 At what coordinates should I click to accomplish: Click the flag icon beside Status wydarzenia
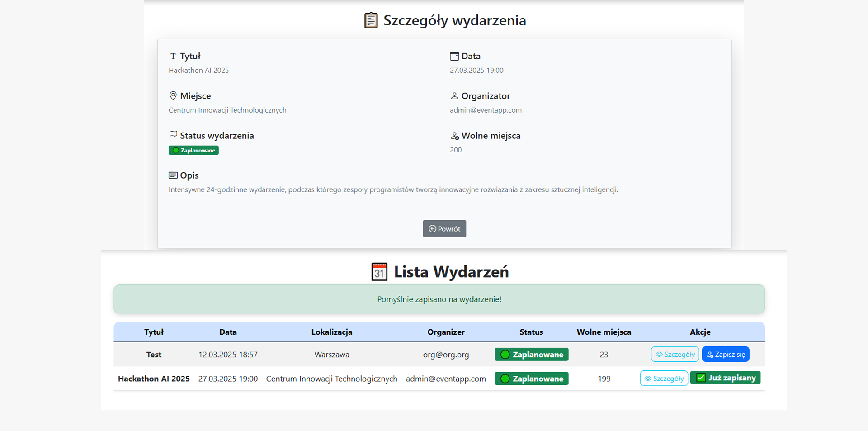click(173, 135)
